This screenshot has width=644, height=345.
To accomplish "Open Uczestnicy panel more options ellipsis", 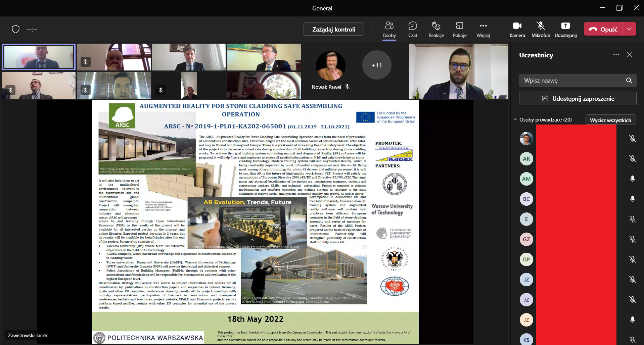I will pos(616,55).
